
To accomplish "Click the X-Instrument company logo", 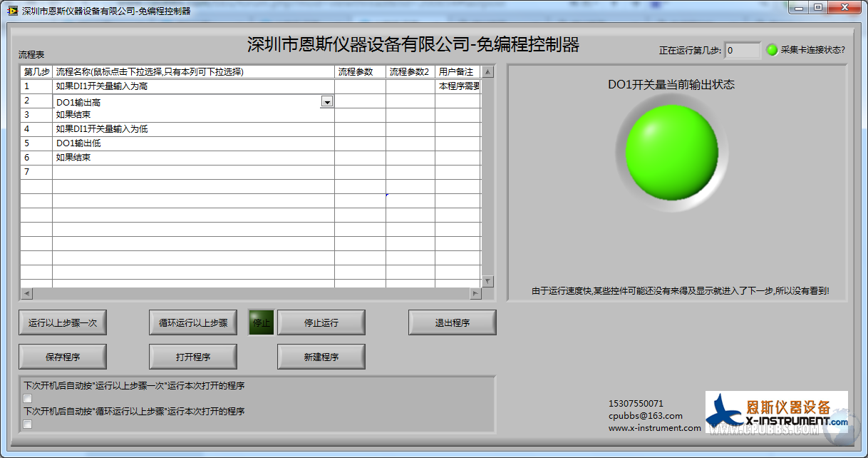I will pos(777,412).
